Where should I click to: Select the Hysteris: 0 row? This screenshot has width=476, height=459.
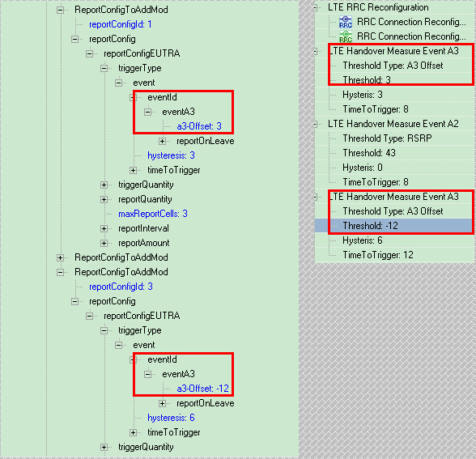[363, 168]
